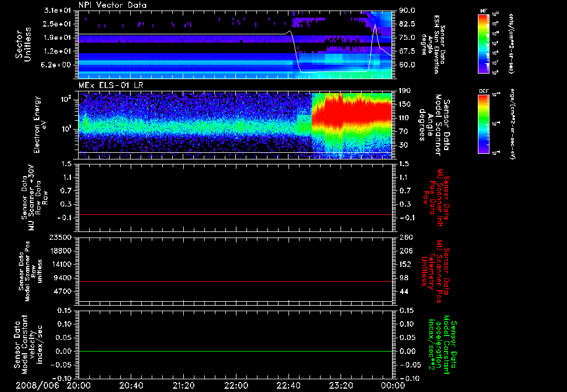Click the red 'MU Scanner Pos. Telemetry' axis label
567x392 pixels.
click(437, 271)
